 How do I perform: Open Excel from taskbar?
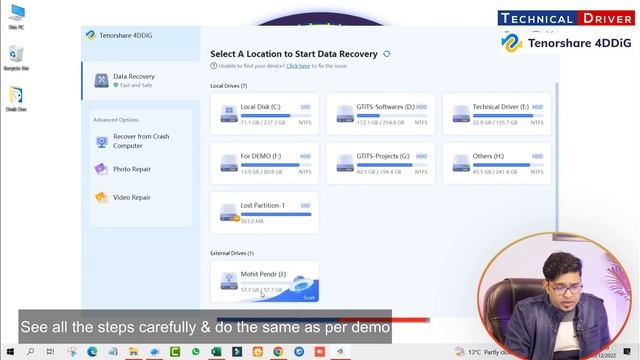point(216,351)
